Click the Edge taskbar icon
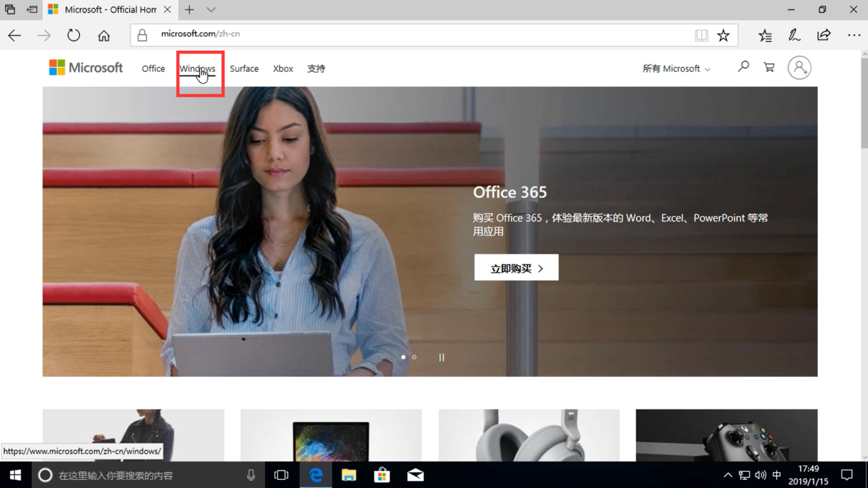 [316, 475]
